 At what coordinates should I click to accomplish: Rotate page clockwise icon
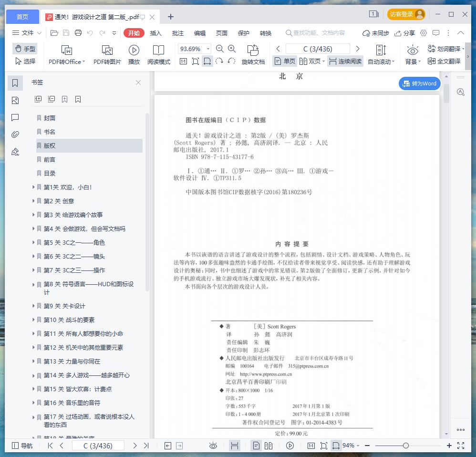(x=219, y=62)
